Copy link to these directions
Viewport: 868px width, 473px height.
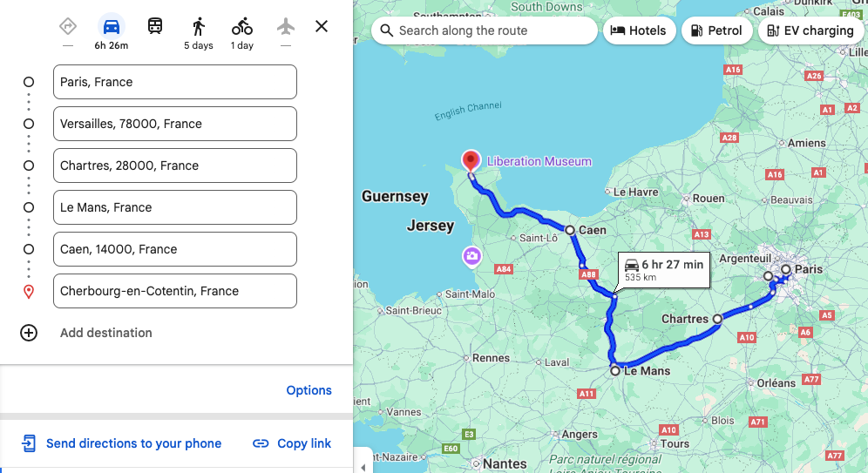point(292,443)
